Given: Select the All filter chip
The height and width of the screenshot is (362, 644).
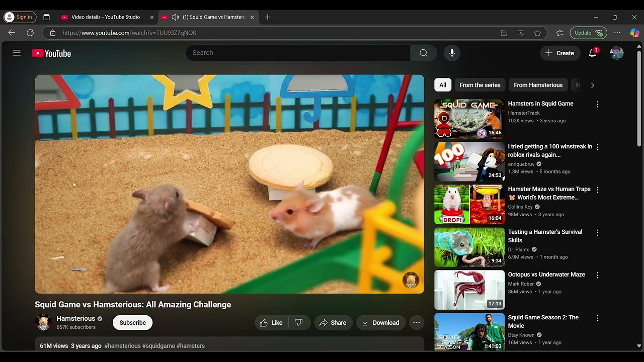Looking at the screenshot, I should pos(443,85).
